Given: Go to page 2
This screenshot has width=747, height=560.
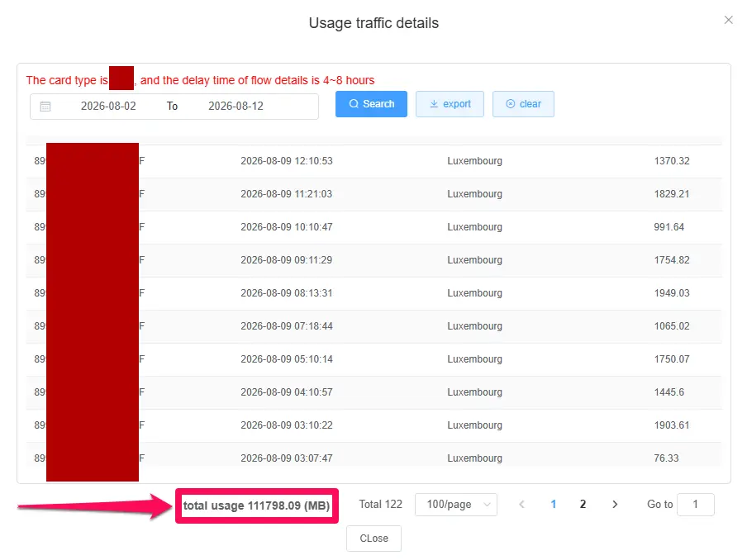Looking at the screenshot, I should pyautogui.click(x=583, y=505).
